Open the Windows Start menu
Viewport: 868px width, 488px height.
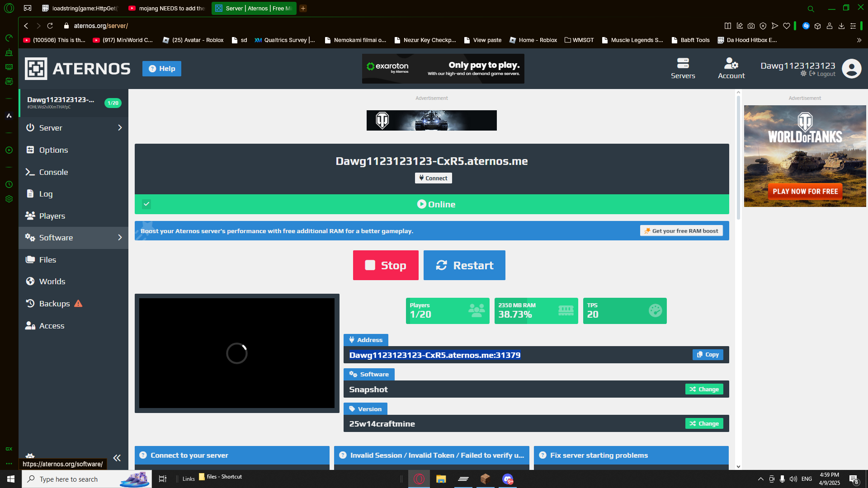11,479
